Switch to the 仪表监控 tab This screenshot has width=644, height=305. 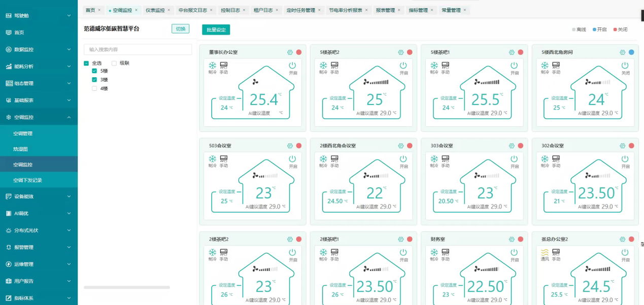click(x=155, y=10)
